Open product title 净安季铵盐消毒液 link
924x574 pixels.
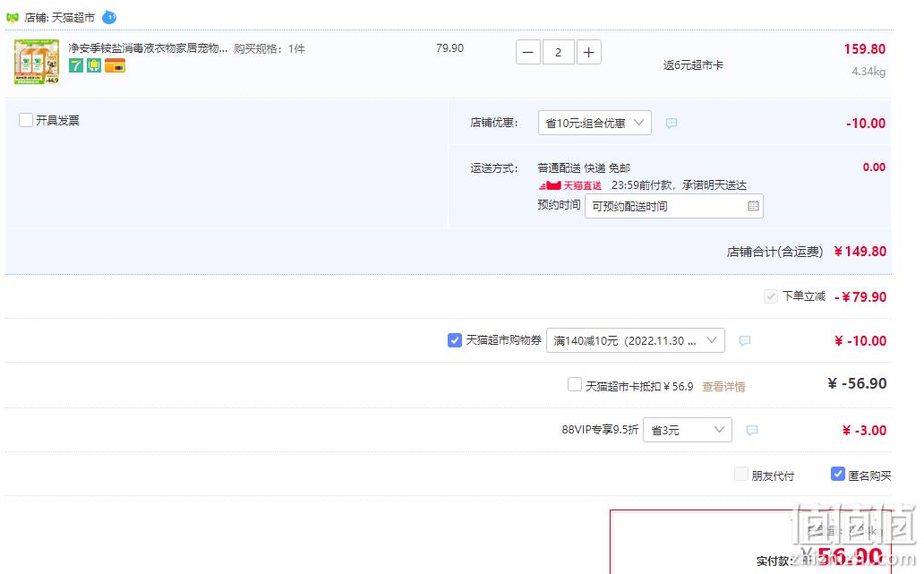(148, 48)
